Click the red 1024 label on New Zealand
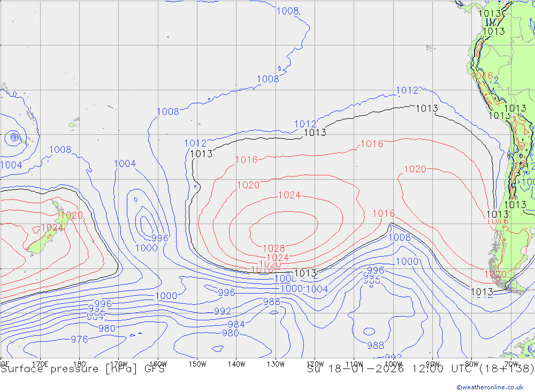Image resolution: width=535 pixels, height=392 pixels. (52, 228)
